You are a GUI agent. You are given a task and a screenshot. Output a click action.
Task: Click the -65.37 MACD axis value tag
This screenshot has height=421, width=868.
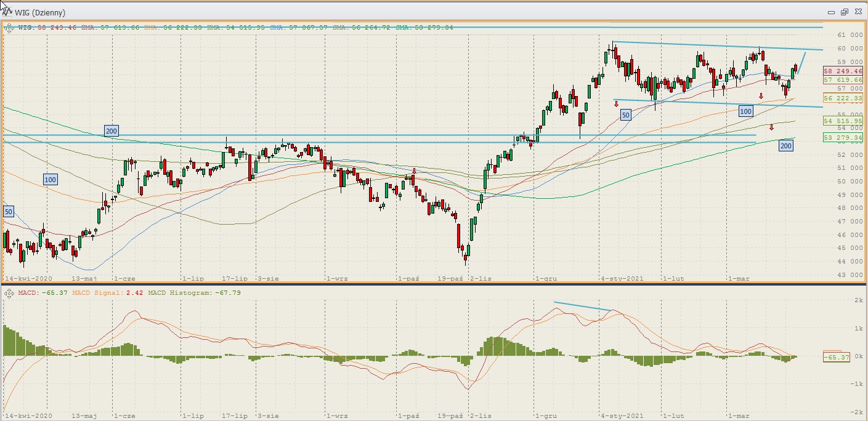[837, 357]
